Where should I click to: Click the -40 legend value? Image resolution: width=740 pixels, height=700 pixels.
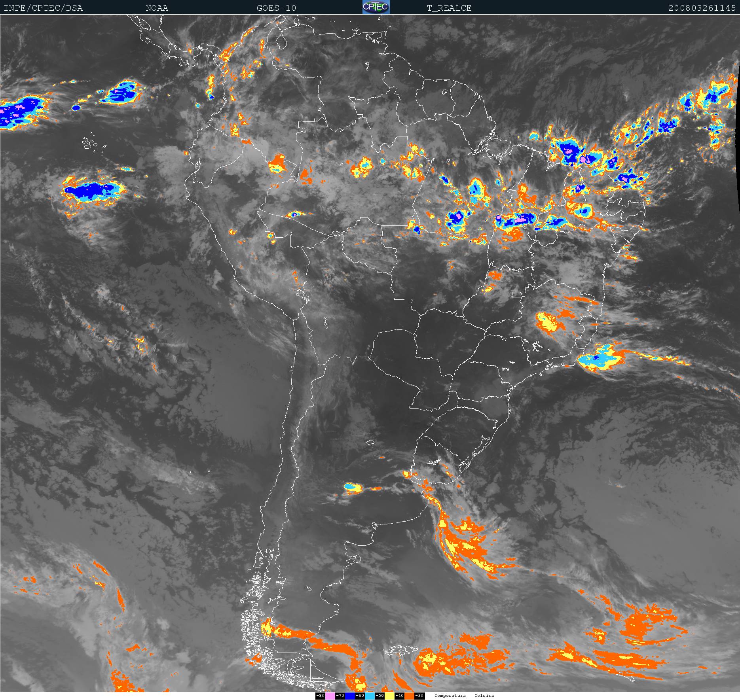pos(399,696)
